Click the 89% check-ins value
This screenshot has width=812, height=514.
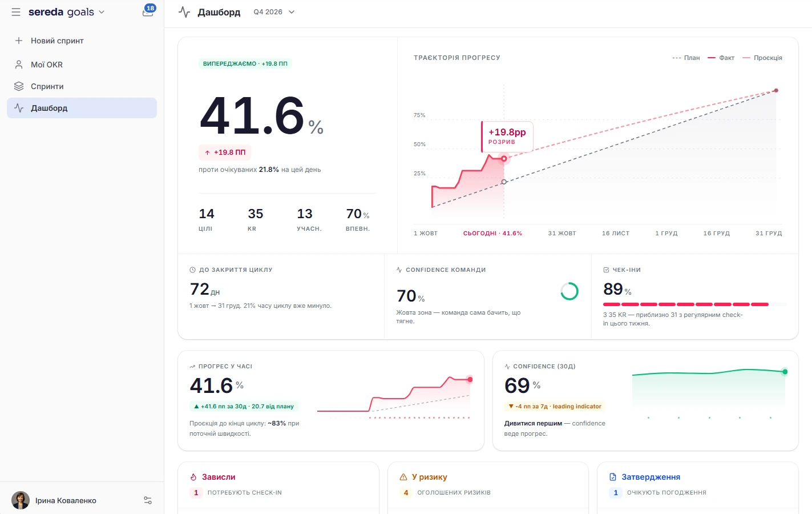tap(617, 289)
